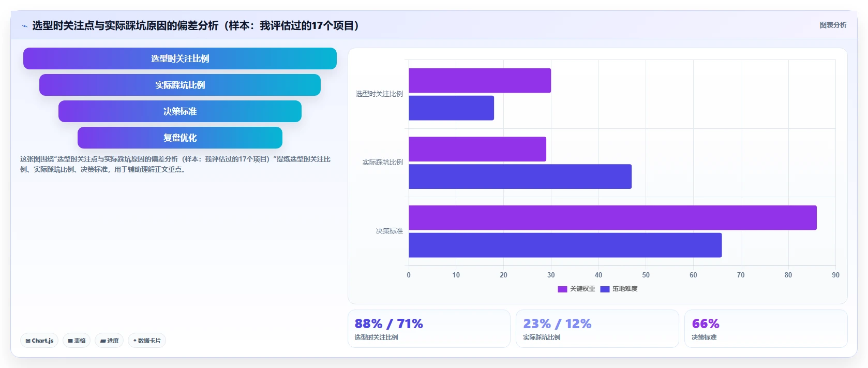Viewport: 868px width, 368px height.
Task: Click the blue 落地难度 bar for 选型时关注比例
Action: coord(451,108)
